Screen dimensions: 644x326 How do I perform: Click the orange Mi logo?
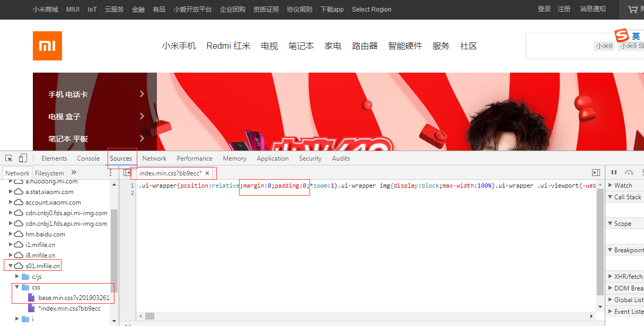[47, 46]
